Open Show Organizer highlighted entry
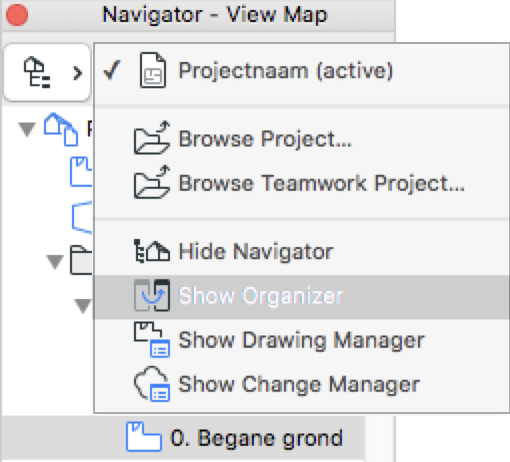The width and height of the screenshot is (510, 462). [302, 296]
